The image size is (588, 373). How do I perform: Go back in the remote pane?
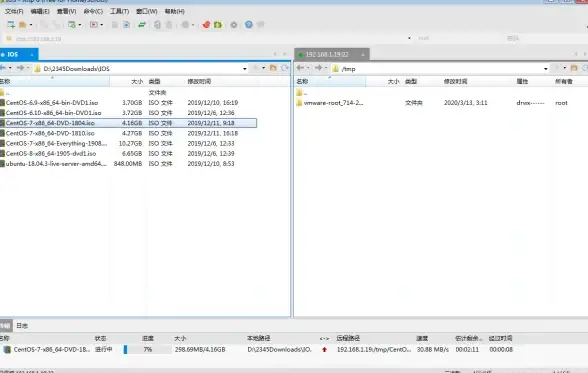[300, 68]
